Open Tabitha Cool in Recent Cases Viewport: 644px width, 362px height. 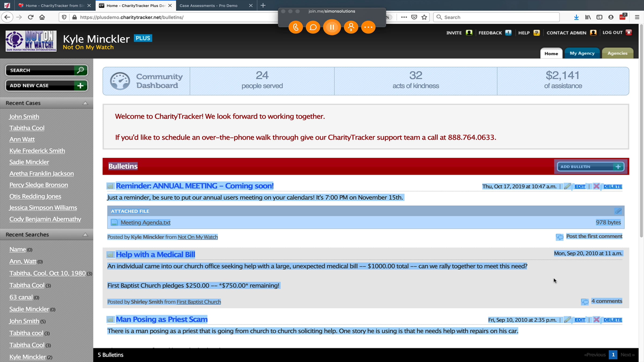pos(27,128)
